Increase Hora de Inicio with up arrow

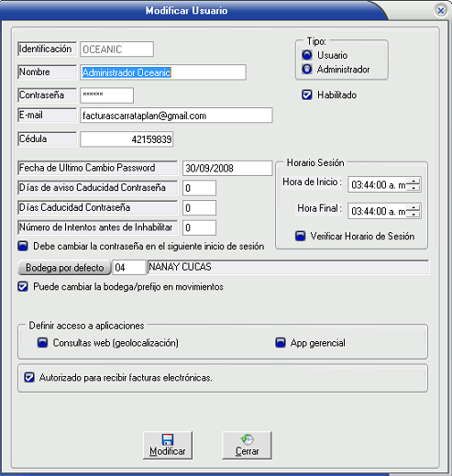[413, 182]
